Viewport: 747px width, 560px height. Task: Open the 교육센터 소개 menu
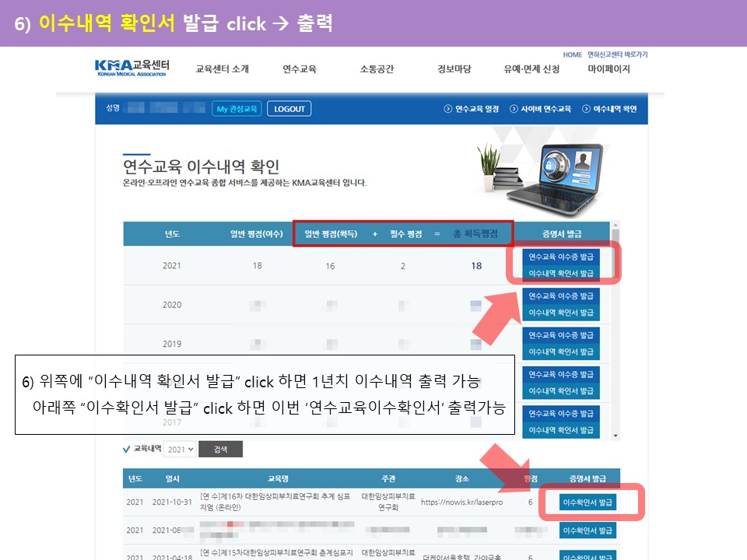point(222,69)
